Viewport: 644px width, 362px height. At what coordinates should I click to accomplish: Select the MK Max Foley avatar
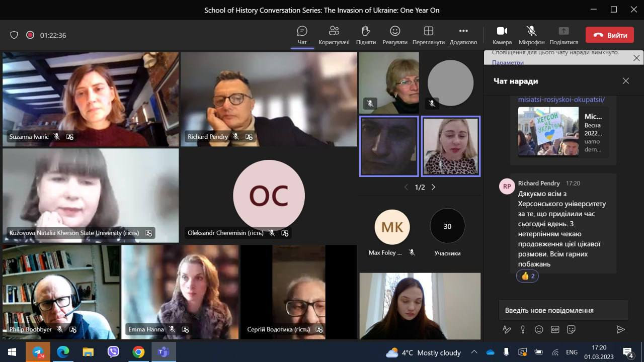[x=392, y=227]
